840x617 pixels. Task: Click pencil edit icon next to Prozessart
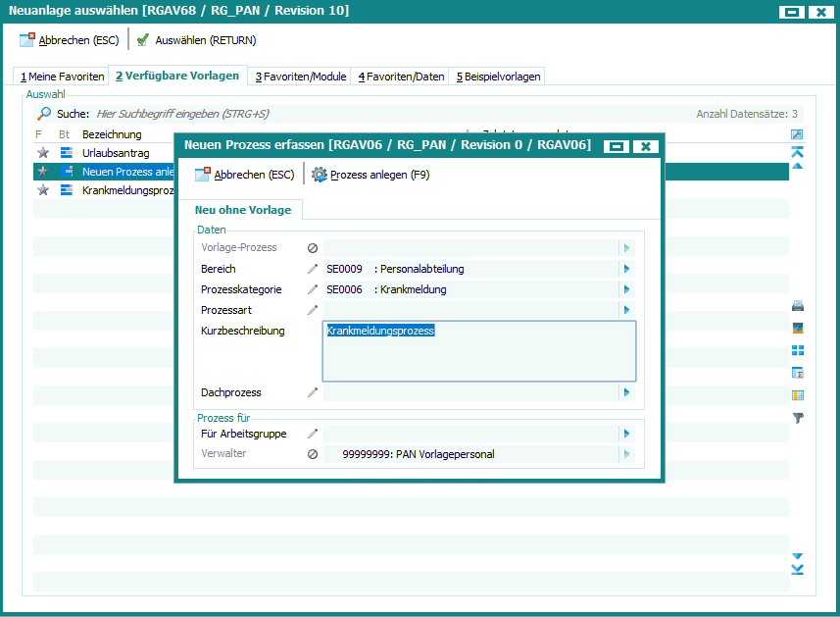(x=313, y=310)
